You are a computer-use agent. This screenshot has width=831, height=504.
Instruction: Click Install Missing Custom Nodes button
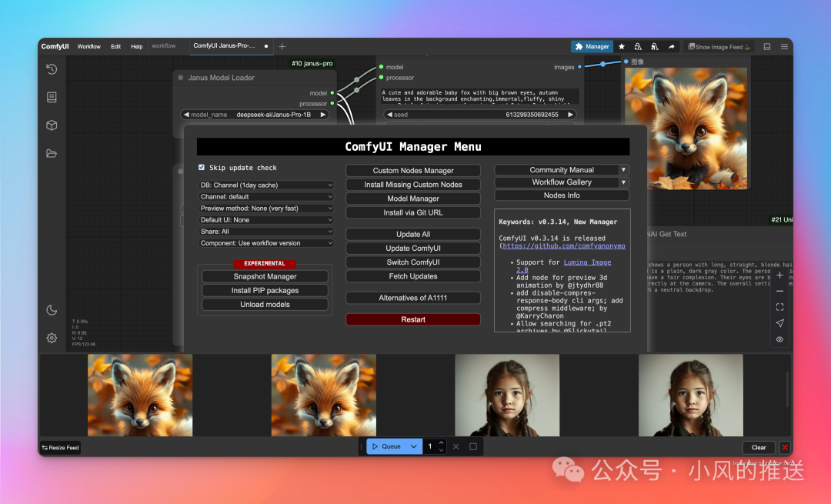(413, 185)
